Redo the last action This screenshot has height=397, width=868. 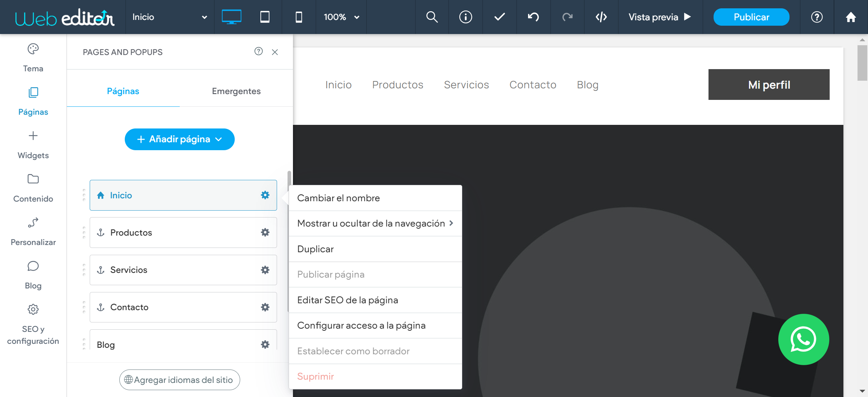(x=567, y=17)
